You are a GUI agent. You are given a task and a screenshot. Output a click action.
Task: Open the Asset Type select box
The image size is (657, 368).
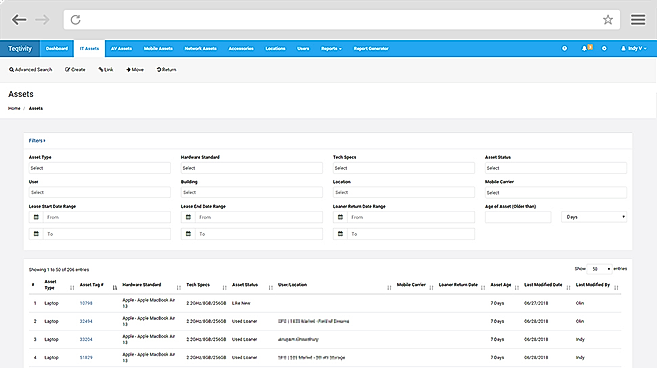(100, 168)
